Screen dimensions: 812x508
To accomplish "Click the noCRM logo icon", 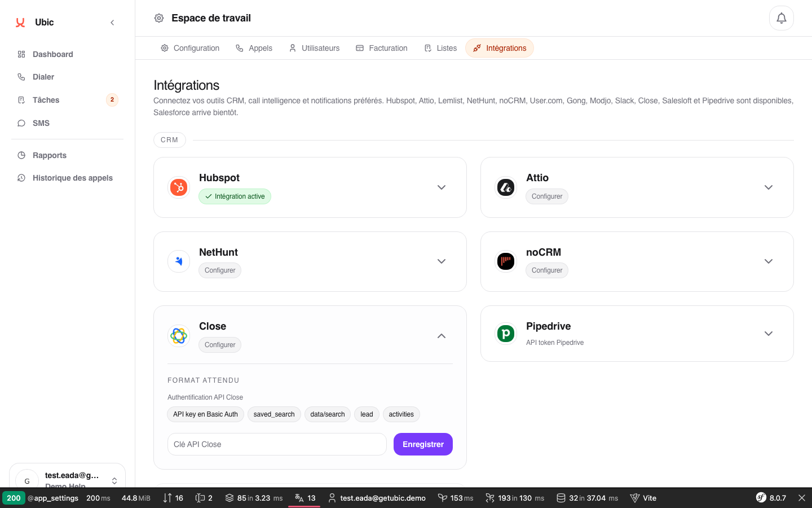I will [x=506, y=261].
